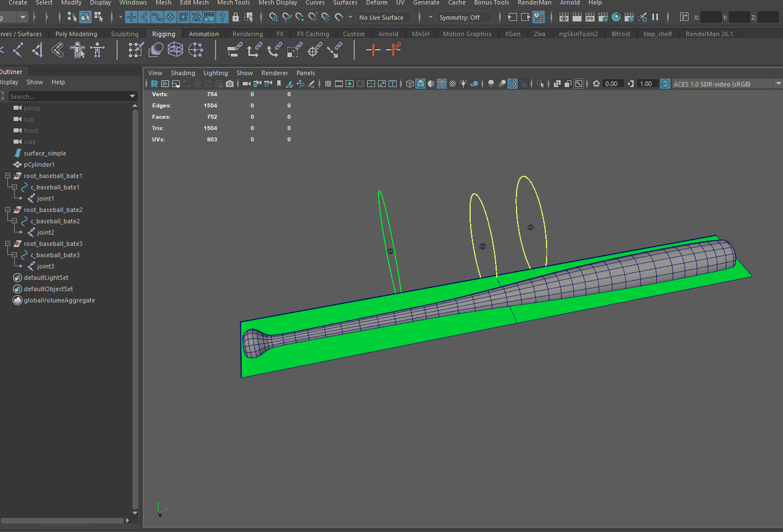This screenshot has width=783, height=532.
Task: Toggle viewport grid display icon
Action: tap(328, 84)
